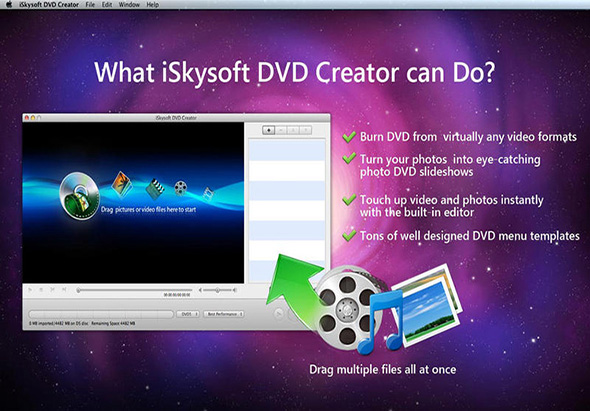Click the move-down arrow button above the file list

tap(306, 130)
